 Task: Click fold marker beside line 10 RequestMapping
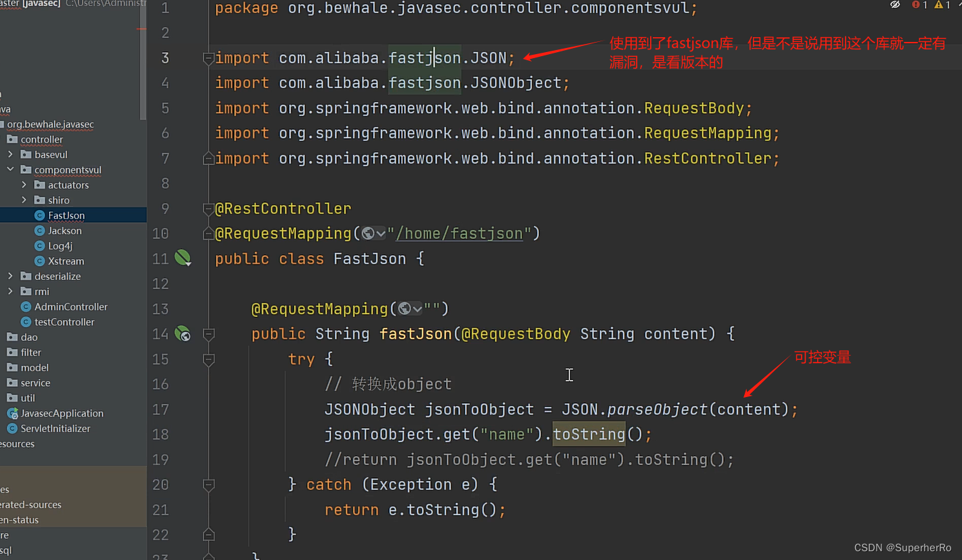click(x=208, y=234)
